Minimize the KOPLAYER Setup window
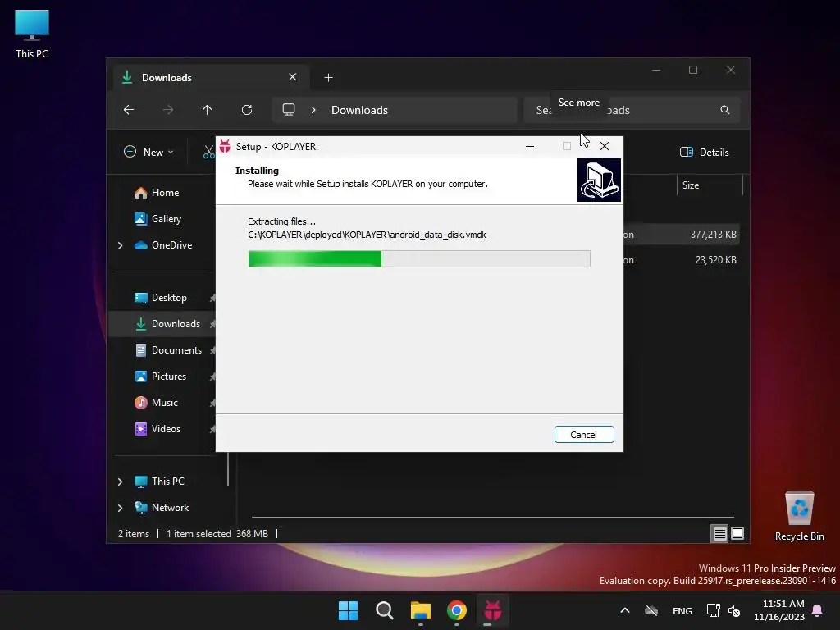The width and height of the screenshot is (840, 630). click(x=530, y=146)
